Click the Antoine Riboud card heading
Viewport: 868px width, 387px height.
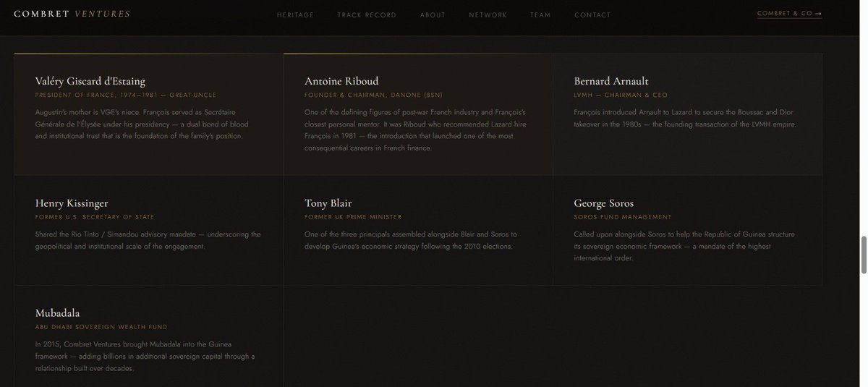pos(341,81)
